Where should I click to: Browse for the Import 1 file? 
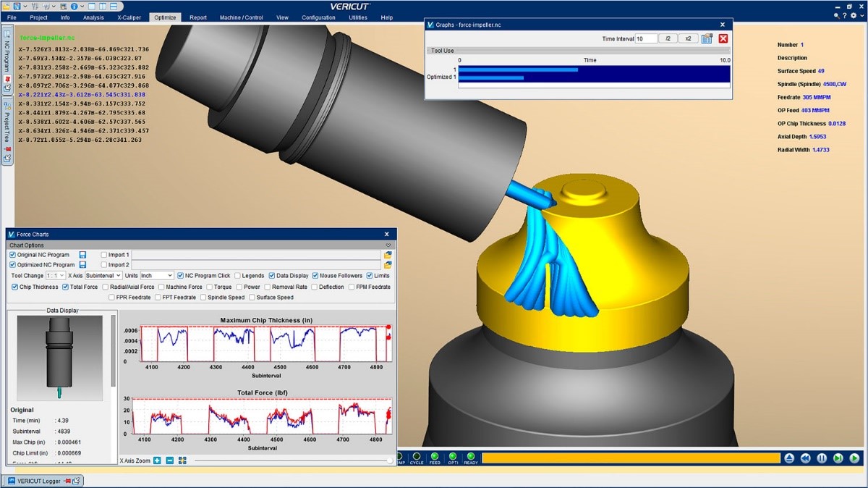tap(388, 255)
